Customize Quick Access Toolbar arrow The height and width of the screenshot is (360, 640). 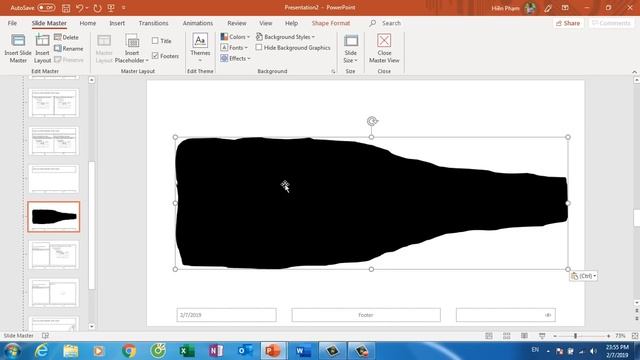[x=124, y=8]
